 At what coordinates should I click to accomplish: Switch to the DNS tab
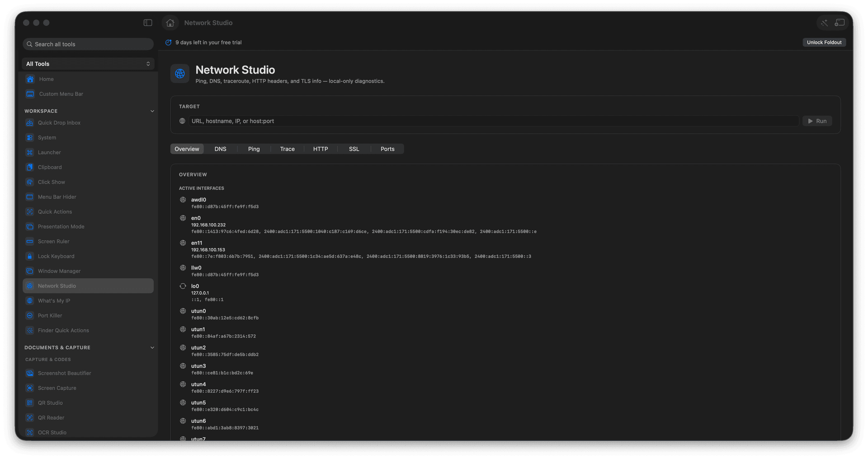[221, 149]
